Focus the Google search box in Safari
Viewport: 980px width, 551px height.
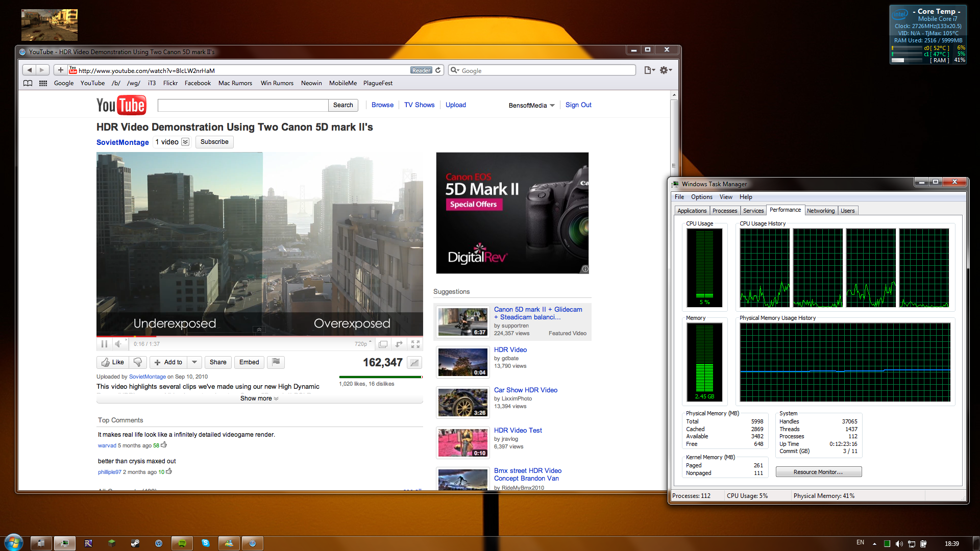pyautogui.click(x=542, y=70)
